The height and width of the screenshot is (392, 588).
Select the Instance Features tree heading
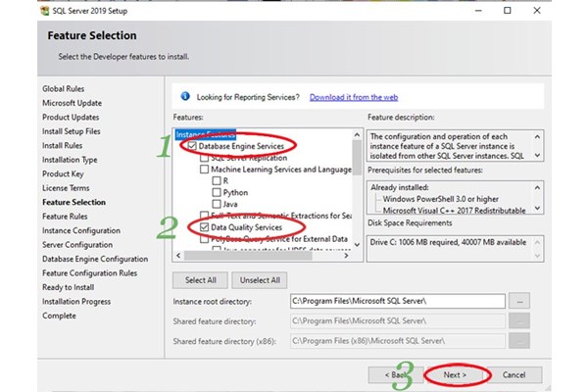(206, 134)
